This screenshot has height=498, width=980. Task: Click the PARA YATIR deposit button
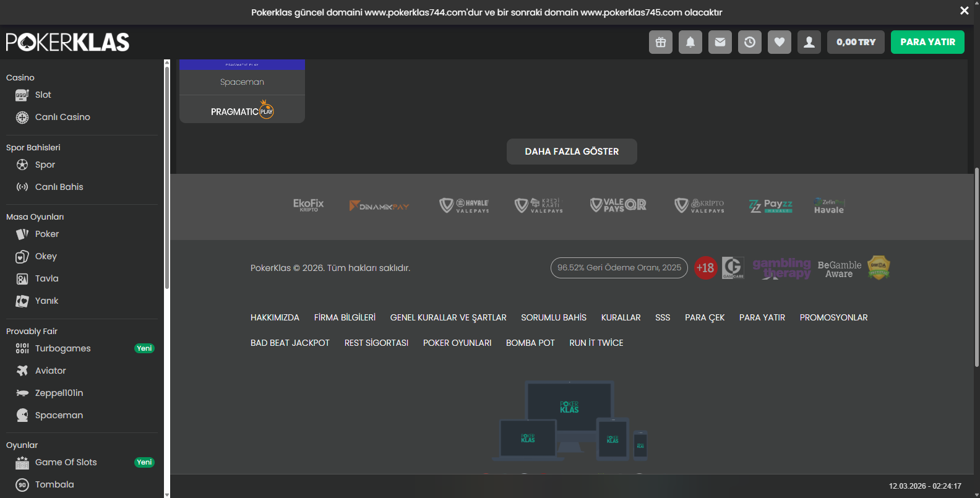pos(927,42)
